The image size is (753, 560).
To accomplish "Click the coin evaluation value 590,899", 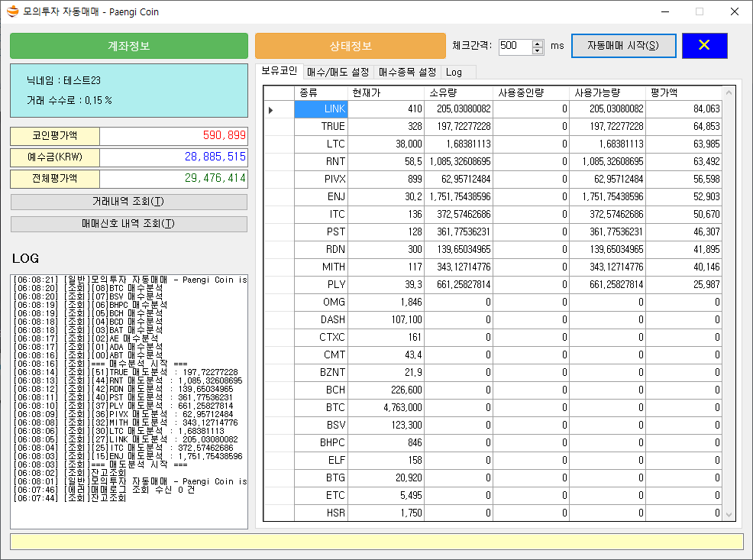I will [174, 136].
